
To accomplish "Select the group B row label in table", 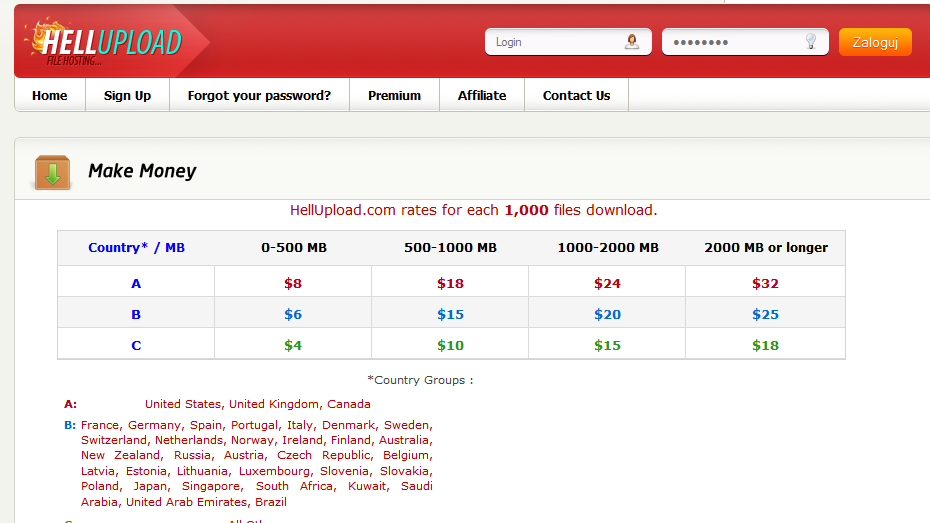I will point(136,314).
